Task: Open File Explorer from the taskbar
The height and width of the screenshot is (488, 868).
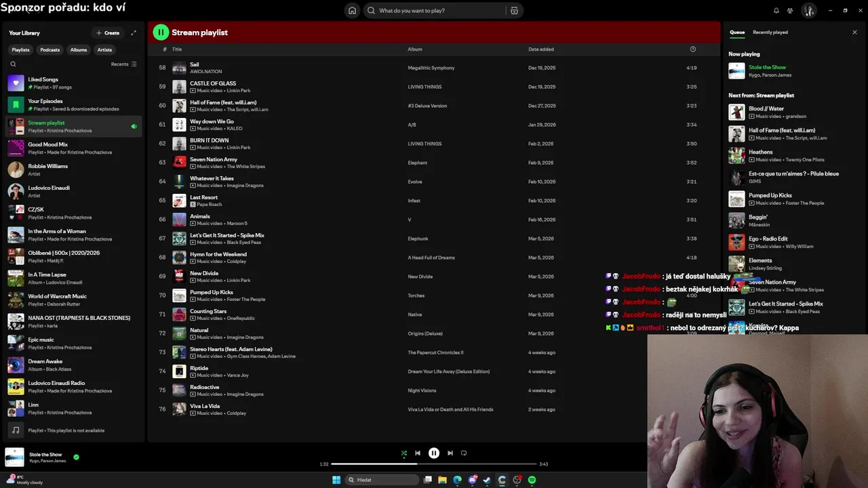Action: coord(442,480)
